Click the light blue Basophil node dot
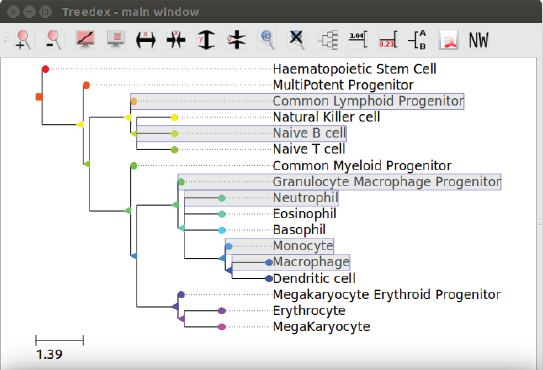543x370 pixels. tap(222, 230)
